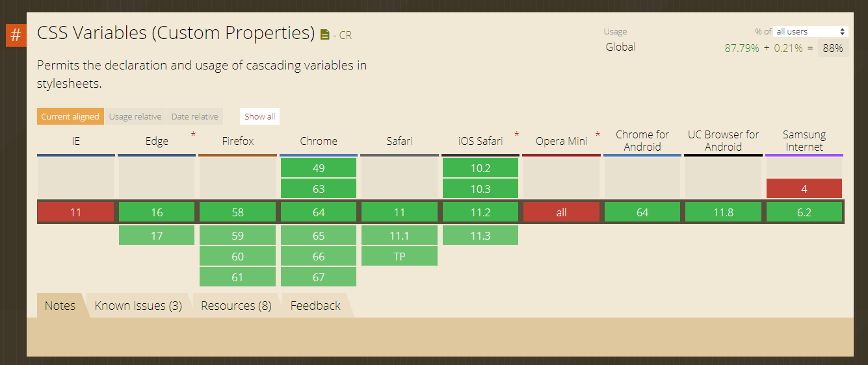Select the red Samsung Internet 4 cell
The height and width of the screenshot is (365, 868).
pyautogui.click(x=804, y=188)
